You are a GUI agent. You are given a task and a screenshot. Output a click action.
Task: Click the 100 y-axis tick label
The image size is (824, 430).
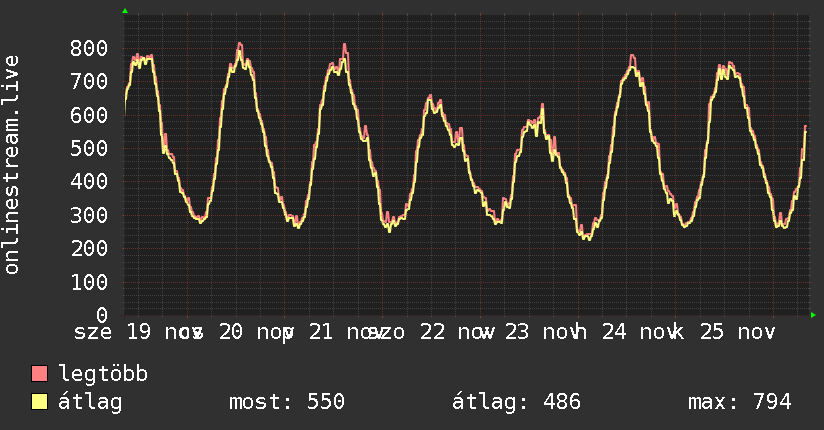click(x=89, y=282)
